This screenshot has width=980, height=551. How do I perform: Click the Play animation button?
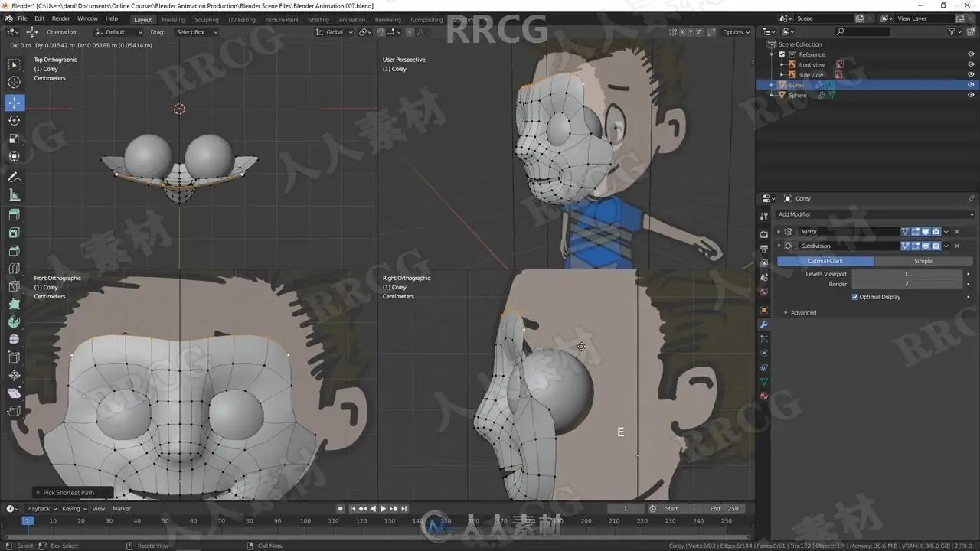(x=383, y=509)
